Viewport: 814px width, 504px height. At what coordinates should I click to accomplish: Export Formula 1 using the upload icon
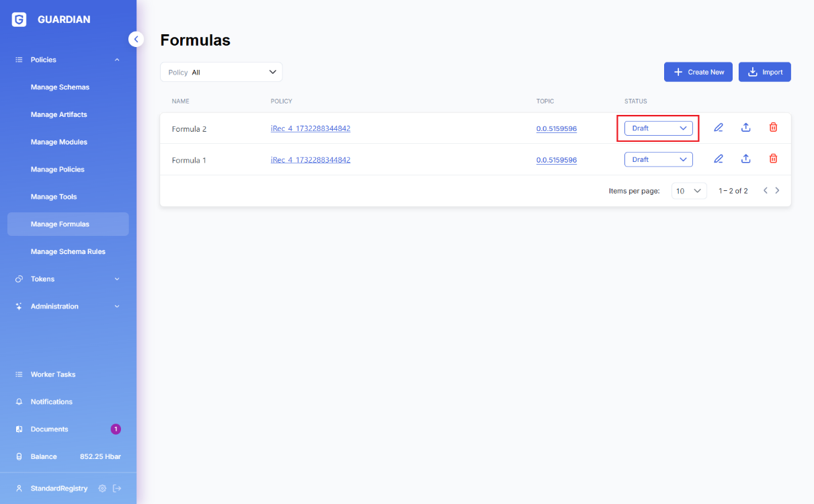[x=745, y=159]
